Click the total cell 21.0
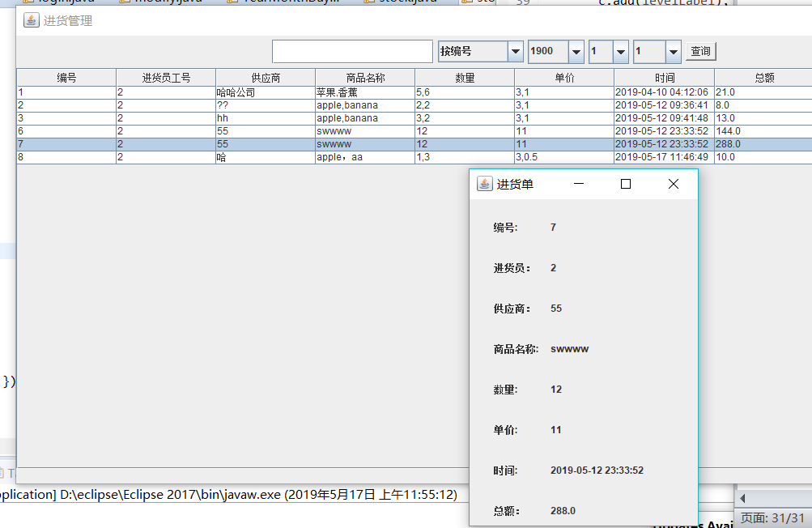812x528 pixels. (763, 92)
